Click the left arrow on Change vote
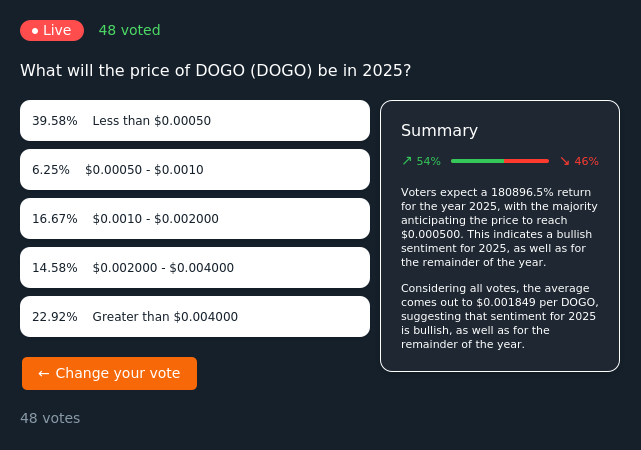Image resolution: width=641 pixels, height=450 pixels. tap(44, 373)
